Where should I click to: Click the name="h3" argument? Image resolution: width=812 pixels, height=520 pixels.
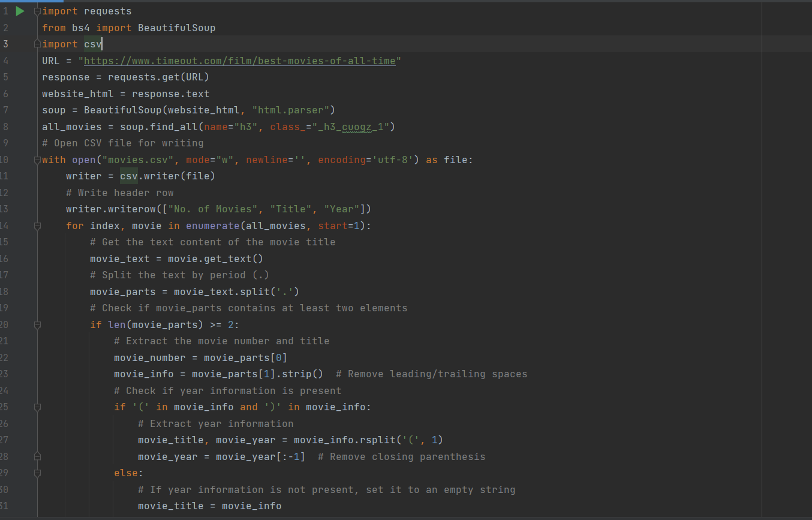pos(231,127)
